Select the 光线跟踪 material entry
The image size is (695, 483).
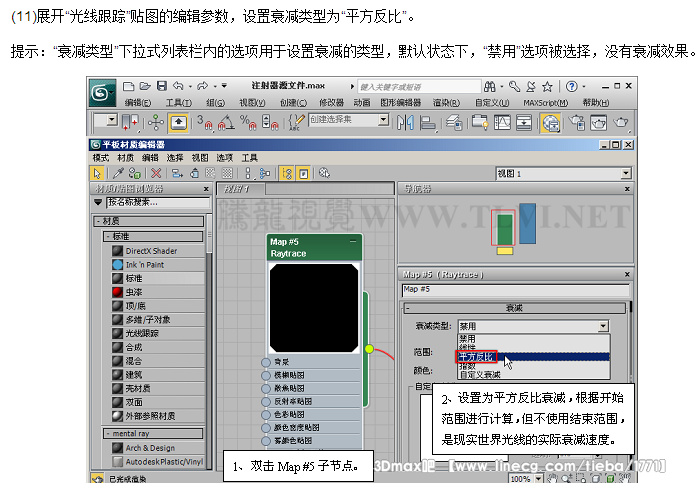point(158,333)
